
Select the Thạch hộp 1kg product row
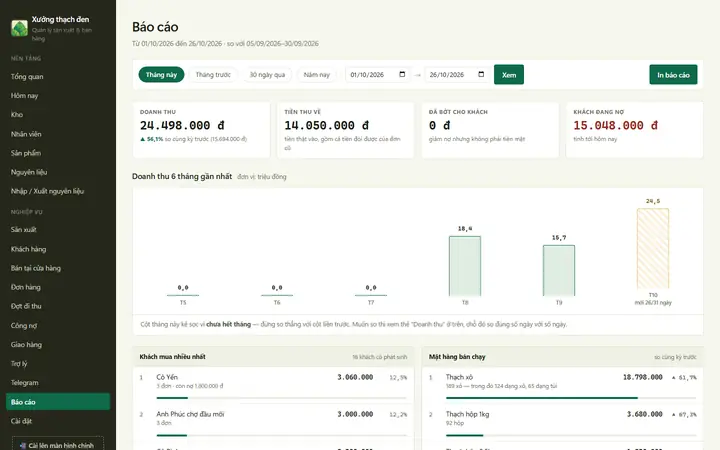point(562,423)
